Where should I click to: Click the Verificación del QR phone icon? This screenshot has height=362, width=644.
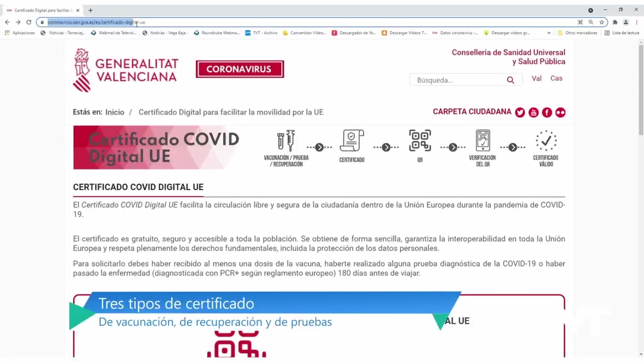[482, 148]
